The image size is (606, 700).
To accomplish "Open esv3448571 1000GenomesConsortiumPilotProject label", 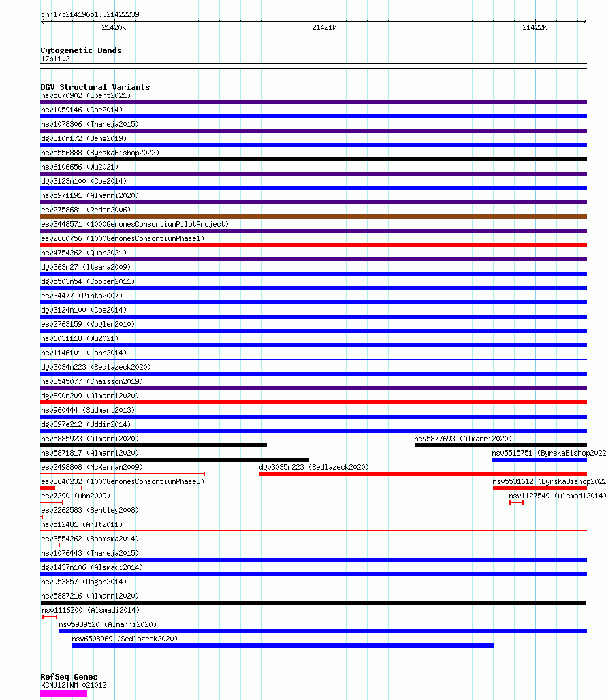I will pyautogui.click(x=135, y=224).
